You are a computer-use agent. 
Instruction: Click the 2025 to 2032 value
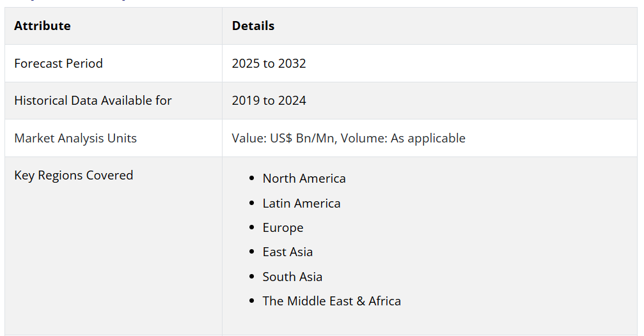[x=269, y=63]
